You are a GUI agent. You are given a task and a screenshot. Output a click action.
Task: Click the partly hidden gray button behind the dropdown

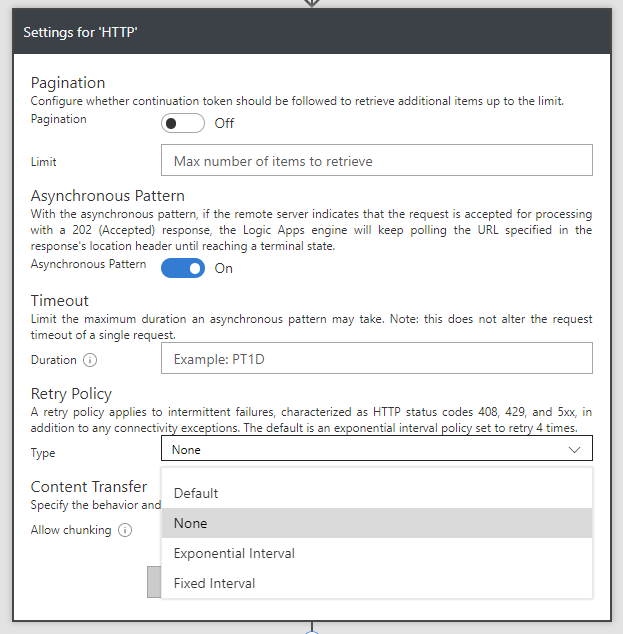[x=154, y=582]
